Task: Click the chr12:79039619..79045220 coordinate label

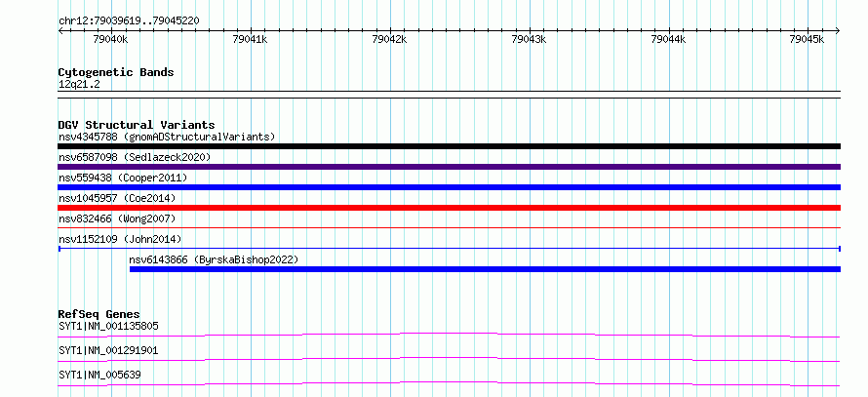Action: (129, 20)
